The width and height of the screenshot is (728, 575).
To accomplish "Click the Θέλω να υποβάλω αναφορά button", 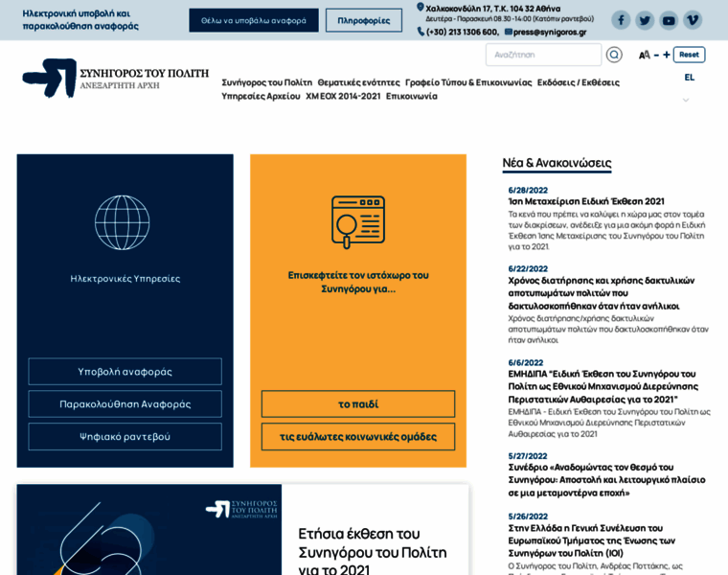I will (254, 20).
